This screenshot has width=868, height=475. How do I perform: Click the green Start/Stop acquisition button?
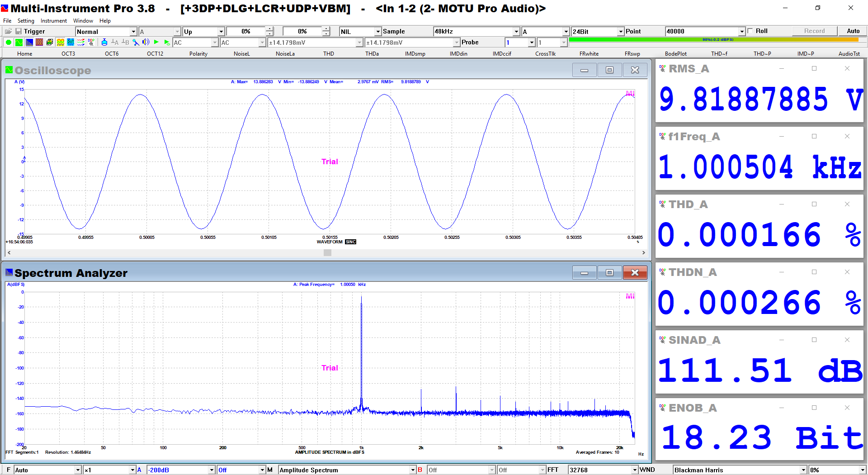(x=8, y=42)
